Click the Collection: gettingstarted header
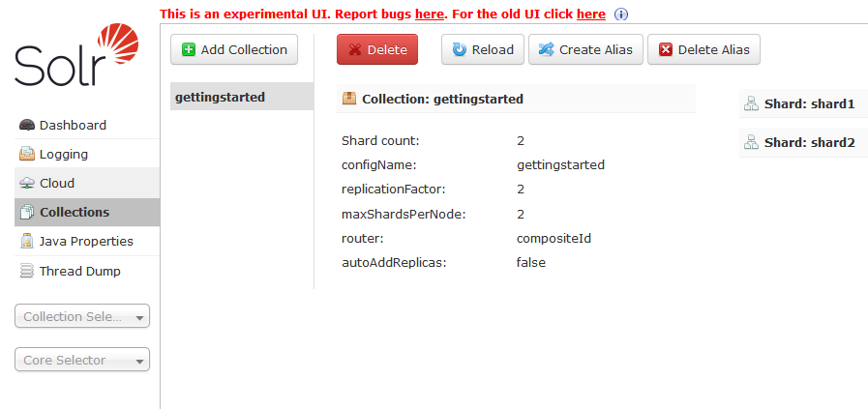This screenshot has height=409, width=868. [516, 99]
